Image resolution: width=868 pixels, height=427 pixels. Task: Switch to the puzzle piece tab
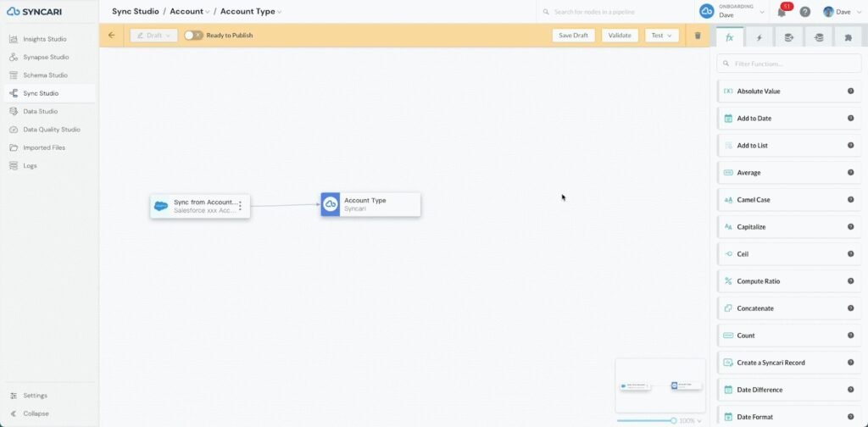(847, 37)
